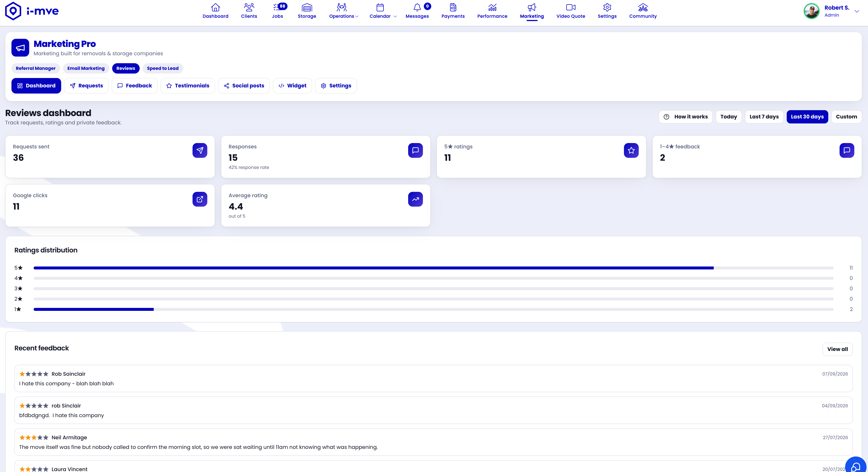Click View all recent feedback

pos(837,349)
